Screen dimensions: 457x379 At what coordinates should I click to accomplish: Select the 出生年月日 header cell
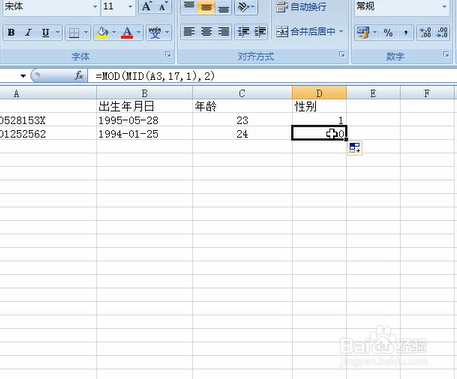[144, 106]
